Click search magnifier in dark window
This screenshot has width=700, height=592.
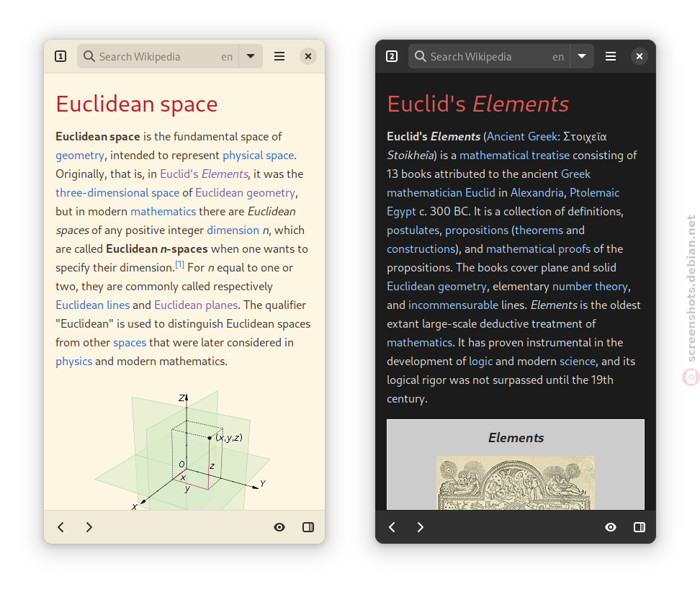(x=420, y=56)
